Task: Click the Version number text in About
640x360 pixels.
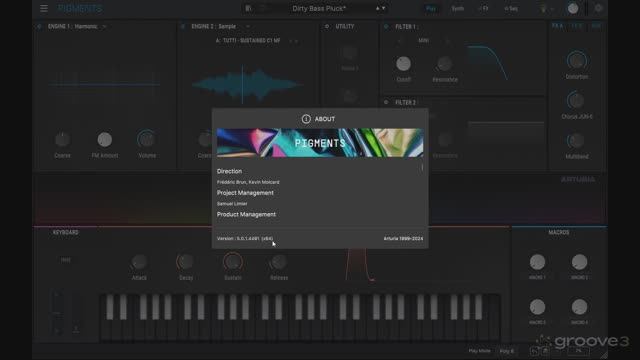Action: click(245, 238)
